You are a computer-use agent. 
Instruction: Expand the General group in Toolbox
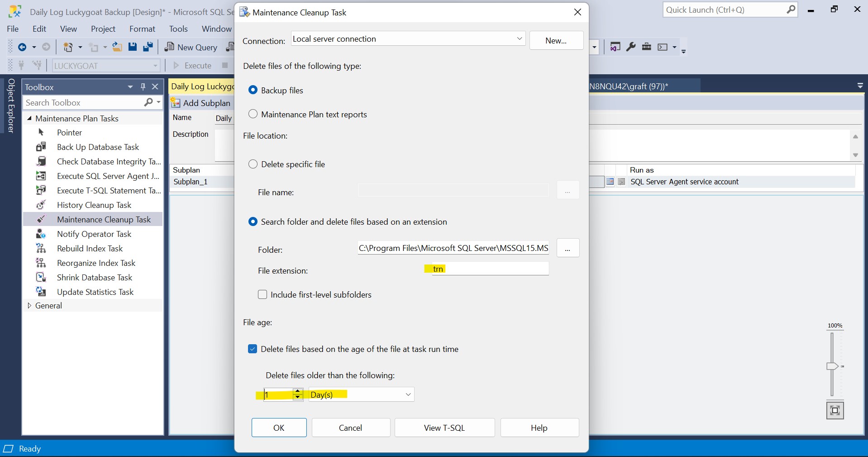pyautogui.click(x=29, y=305)
